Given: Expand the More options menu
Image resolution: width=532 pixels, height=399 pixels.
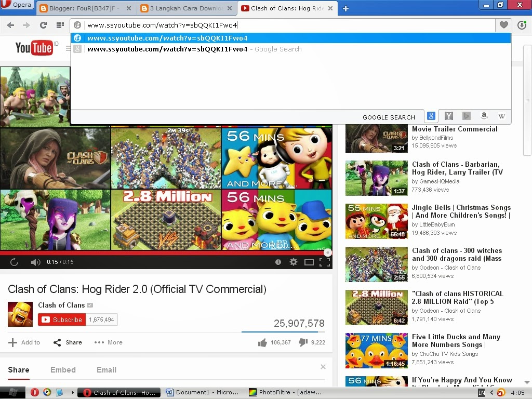Looking at the screenshot, I should click(108, 342).
